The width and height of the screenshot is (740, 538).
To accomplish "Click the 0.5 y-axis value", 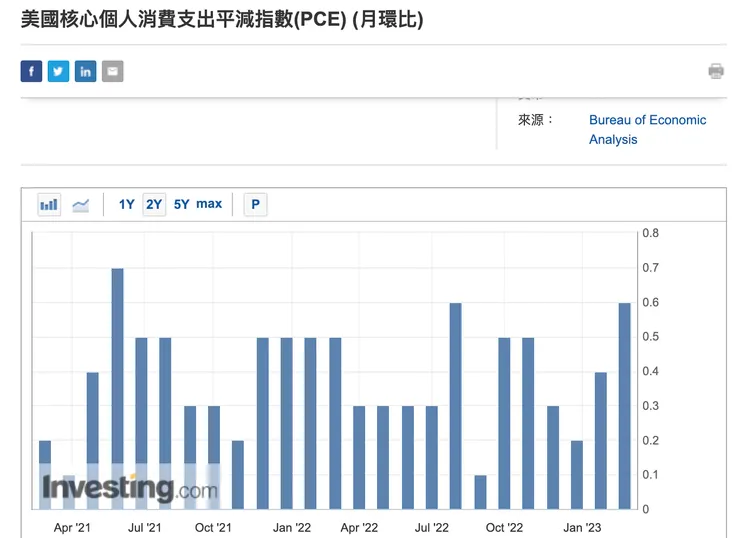I will (x=650, y=337).
